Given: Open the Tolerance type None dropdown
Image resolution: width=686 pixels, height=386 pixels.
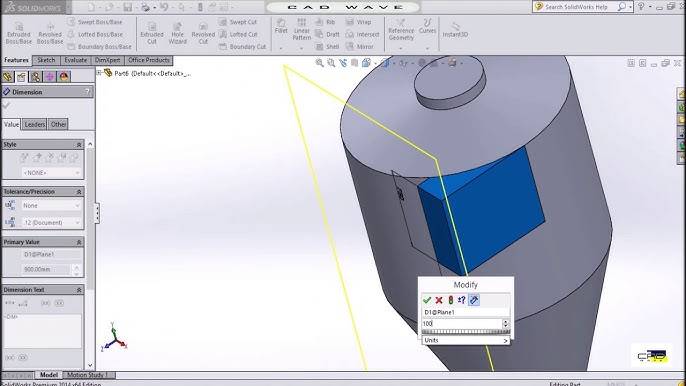Looking at the screenshot, I should (x=51, y=205).
